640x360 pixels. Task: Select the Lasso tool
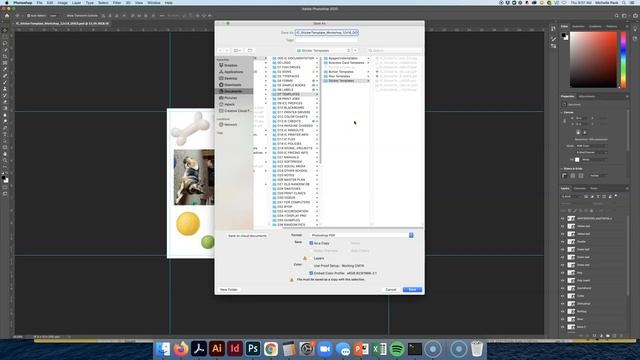(x=5, y=43)
